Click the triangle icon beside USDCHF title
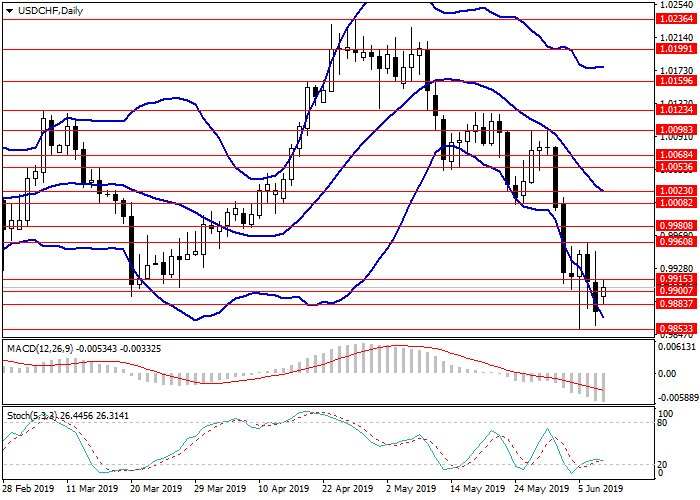The height and width of the screenshot is (500, 700). pyautogui.click(x=8, y=10)
